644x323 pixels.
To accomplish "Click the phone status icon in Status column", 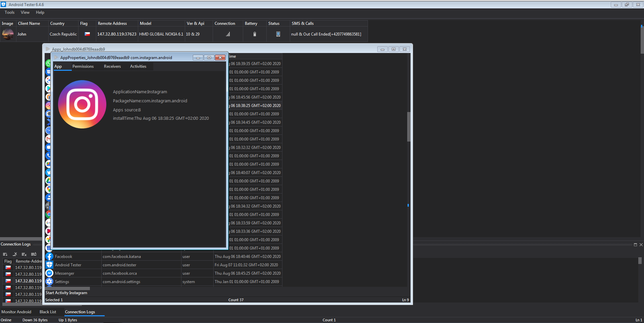I will (278, 34).
